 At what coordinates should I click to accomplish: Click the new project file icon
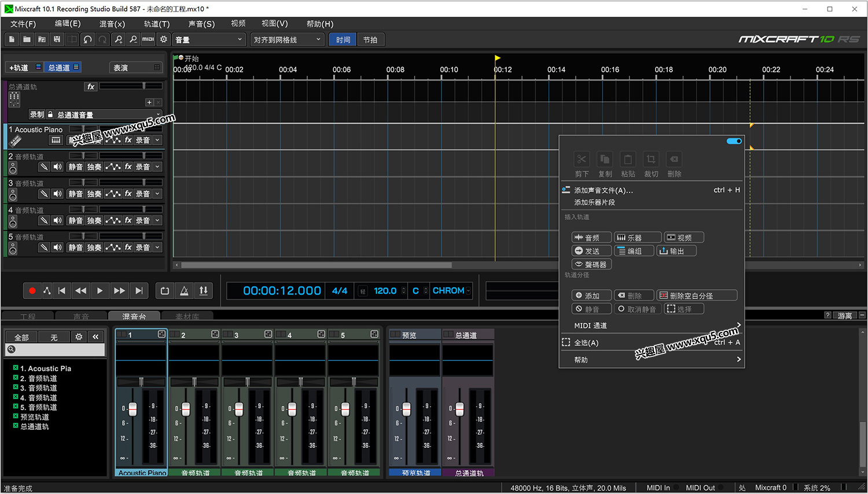click(x=12, y=39)
